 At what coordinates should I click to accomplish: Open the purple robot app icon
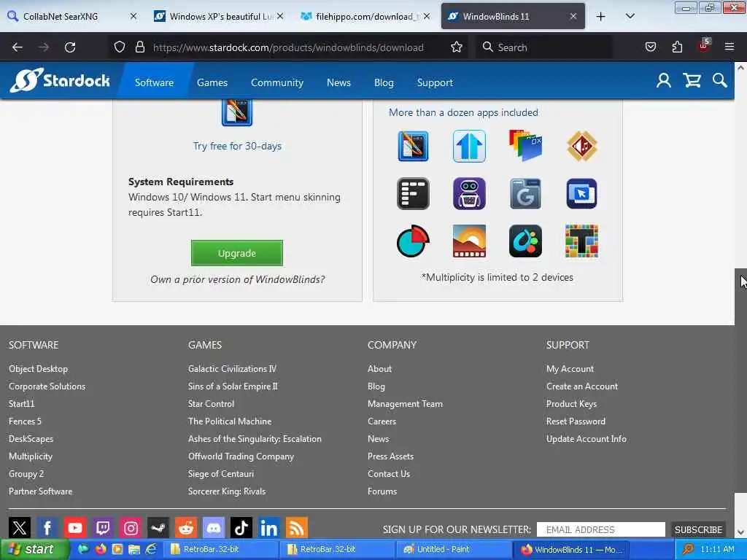click(469, 194)
